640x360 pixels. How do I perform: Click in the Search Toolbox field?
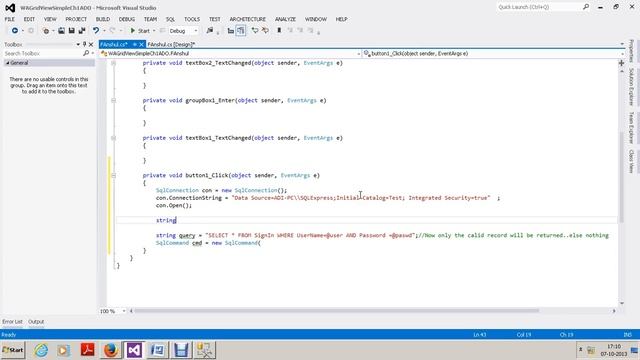click(x=43, y=53)
